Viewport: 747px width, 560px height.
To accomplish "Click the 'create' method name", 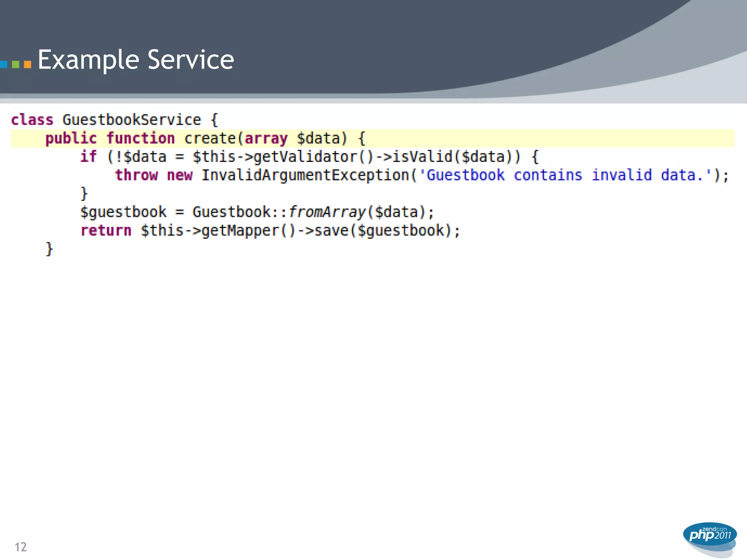I will click(x=210, y=139).
